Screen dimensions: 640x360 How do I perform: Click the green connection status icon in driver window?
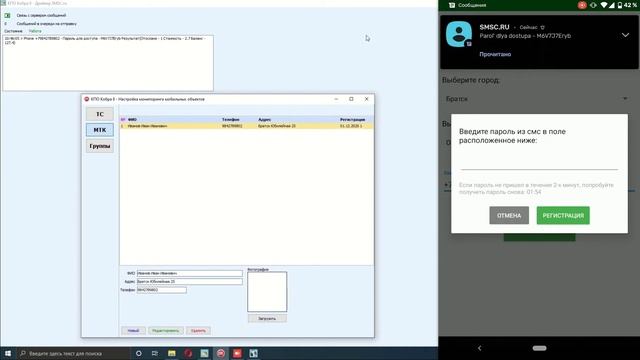pyautogui.click(x=7, y=16)
